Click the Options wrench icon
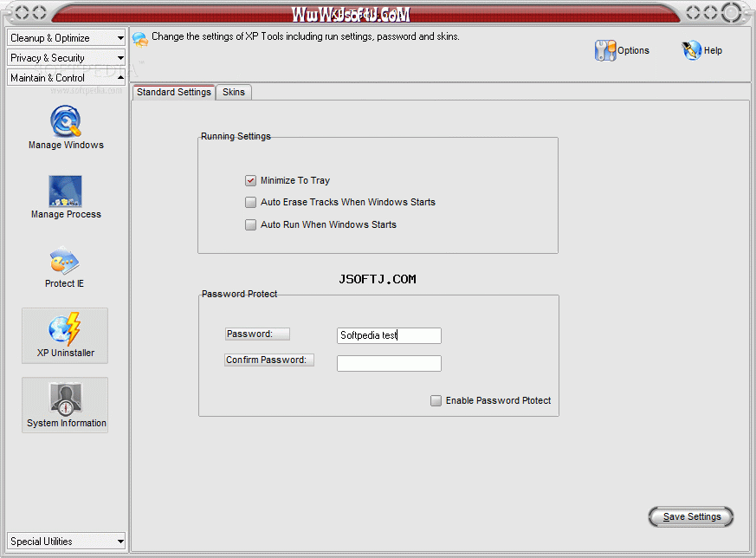Image resolution: width=756 pixels, height=558 pixels. [x=605, y=50]
